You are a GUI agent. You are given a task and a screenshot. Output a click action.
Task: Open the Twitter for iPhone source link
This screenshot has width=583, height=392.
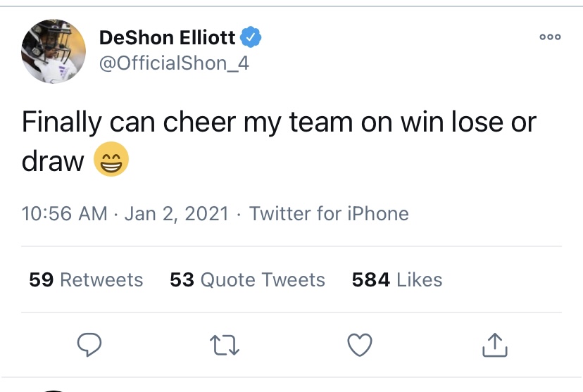click(x=329, y=213)
